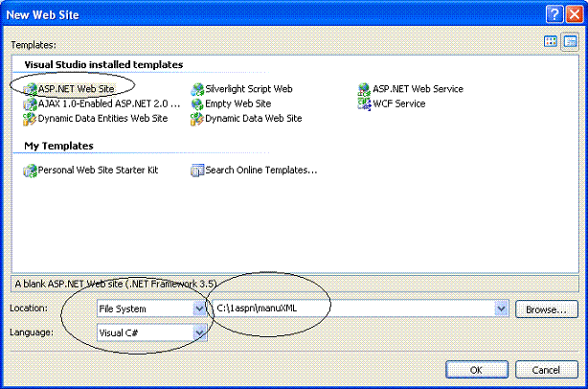Click the Search Online Templates... label

261,170
